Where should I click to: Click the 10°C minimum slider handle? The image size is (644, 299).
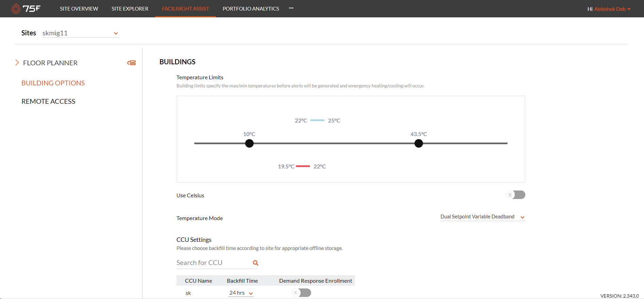(x=249, y=144)
